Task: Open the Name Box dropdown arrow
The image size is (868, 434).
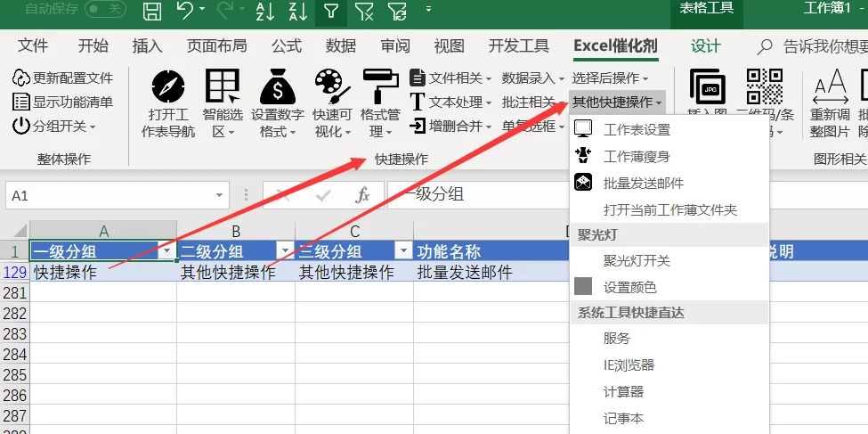Action: pyautogui.click(x=220, y=196)
